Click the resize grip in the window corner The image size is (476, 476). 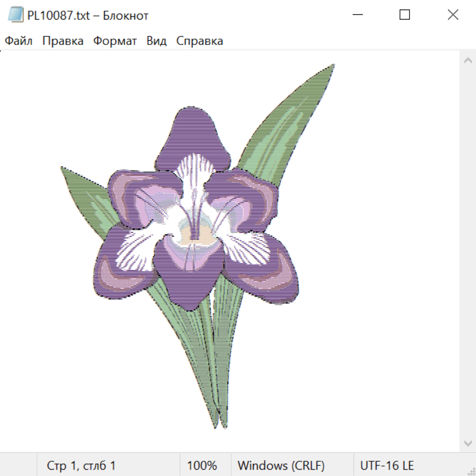[471, 471]
